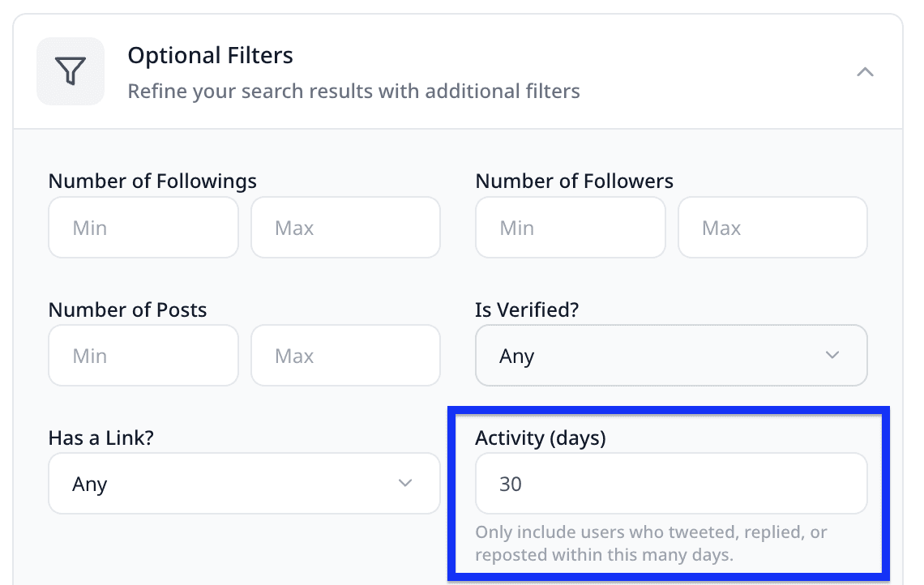Click the Is Verified chevron arrow
Viewport: 924px width, 585px height.
coord(832,355)
